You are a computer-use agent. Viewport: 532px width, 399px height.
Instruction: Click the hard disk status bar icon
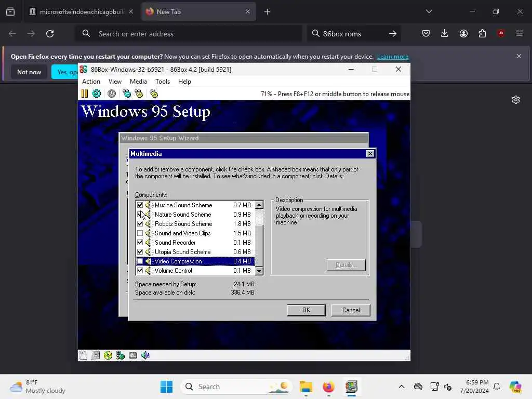133,355
